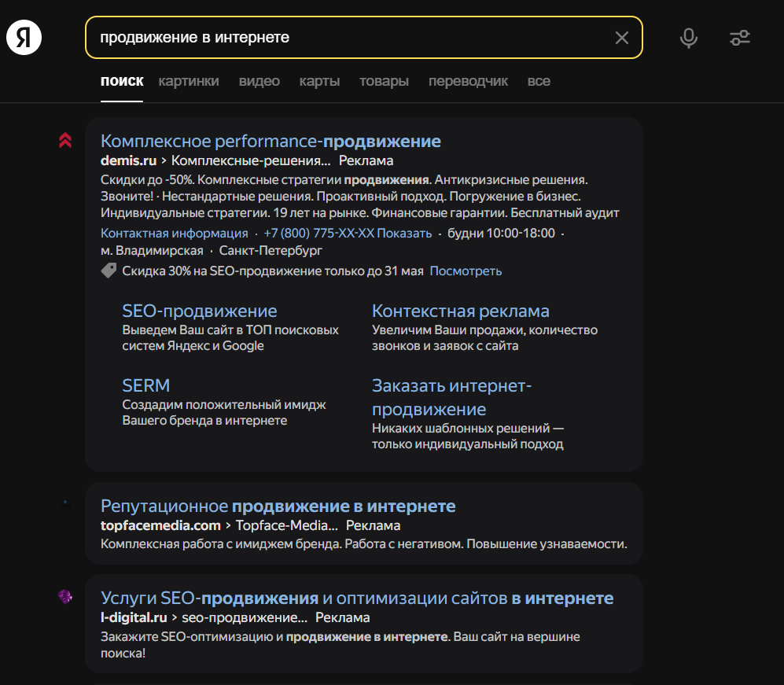The width and height of the screenshot is (784, 685).
Task: Switch to the видео tab
Action: coord(259,81)
